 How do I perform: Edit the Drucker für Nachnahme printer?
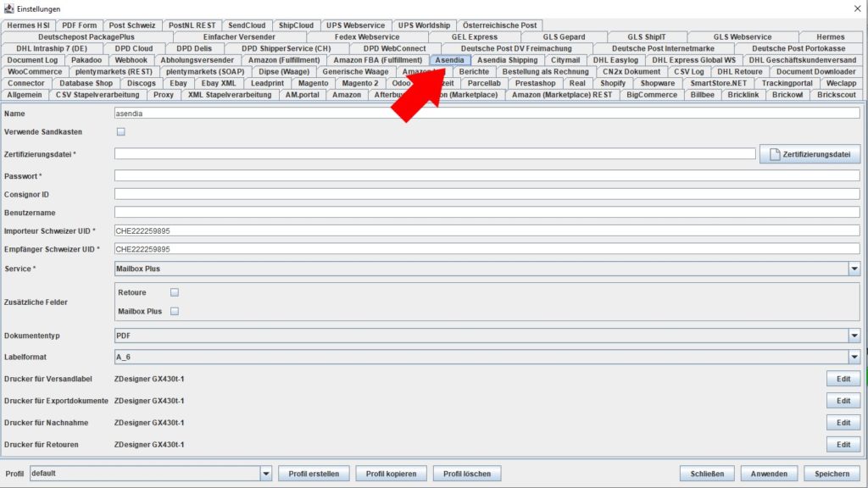[x=843, y=423]
